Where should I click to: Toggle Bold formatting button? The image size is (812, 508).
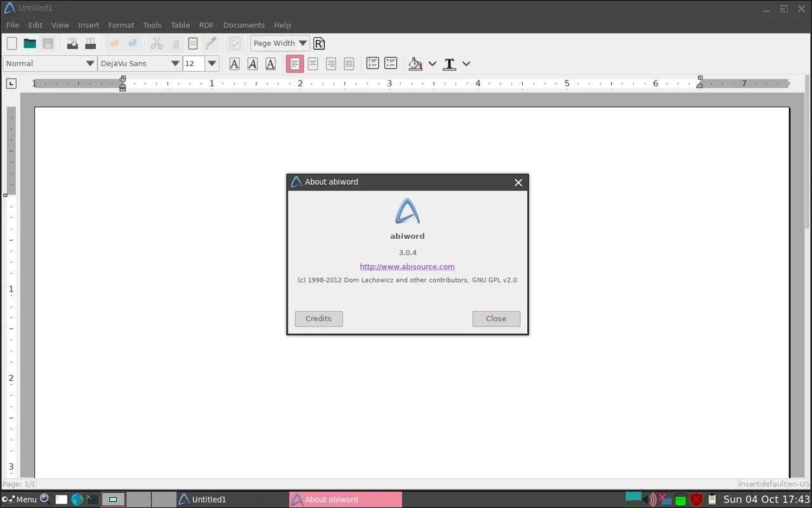235,63
